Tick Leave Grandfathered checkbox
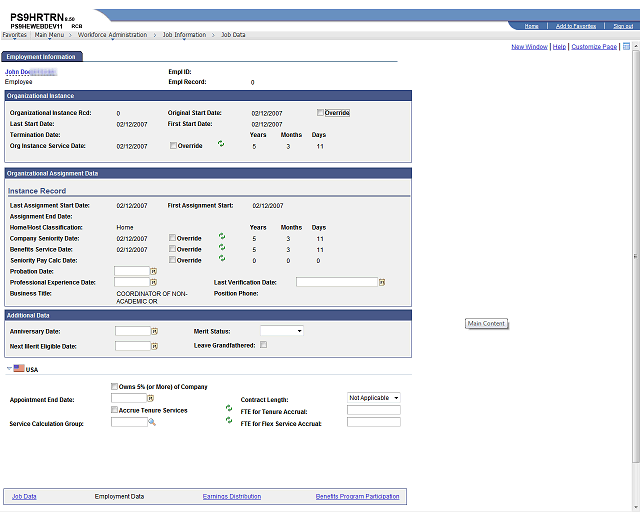Screen dimensions: 640x512 pos(264,345)
